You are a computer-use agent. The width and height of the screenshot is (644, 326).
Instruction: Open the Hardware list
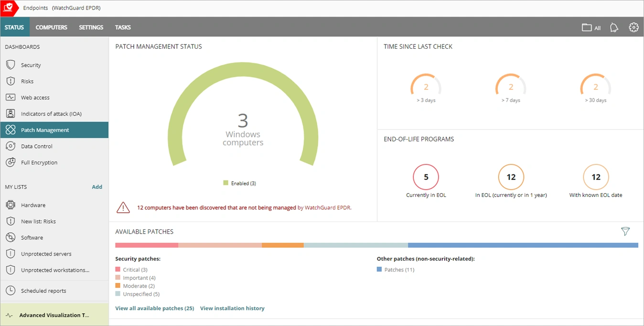coord(54,205)
